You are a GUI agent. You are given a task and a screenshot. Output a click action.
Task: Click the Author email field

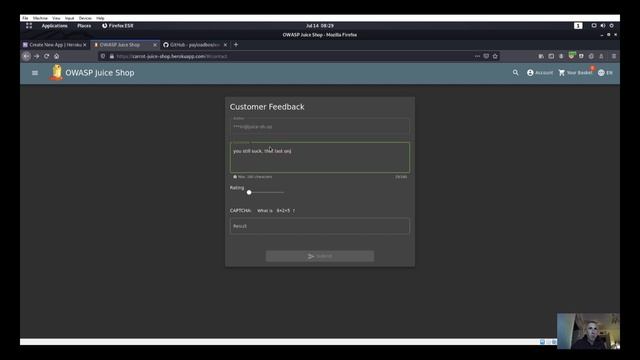point(320,126)
